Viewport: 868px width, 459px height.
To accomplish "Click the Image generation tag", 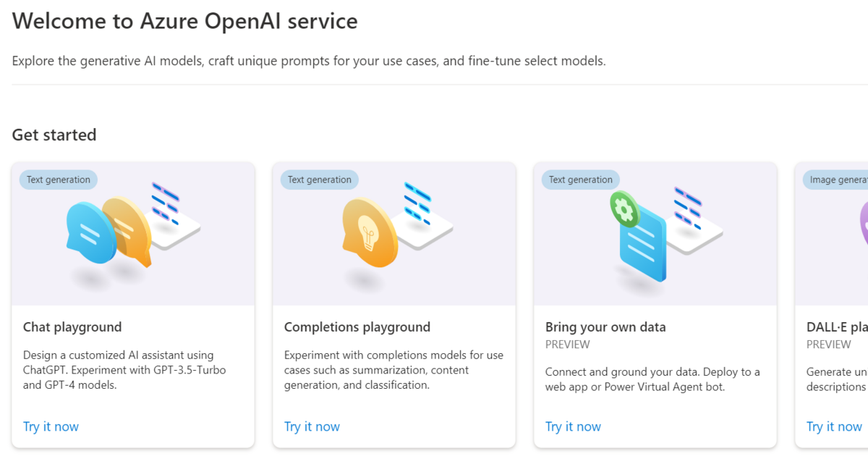I will 836,180.
